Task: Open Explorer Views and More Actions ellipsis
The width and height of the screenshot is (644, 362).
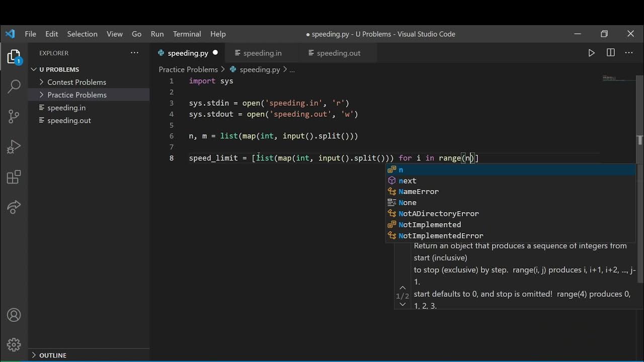Action: (134, 53)
